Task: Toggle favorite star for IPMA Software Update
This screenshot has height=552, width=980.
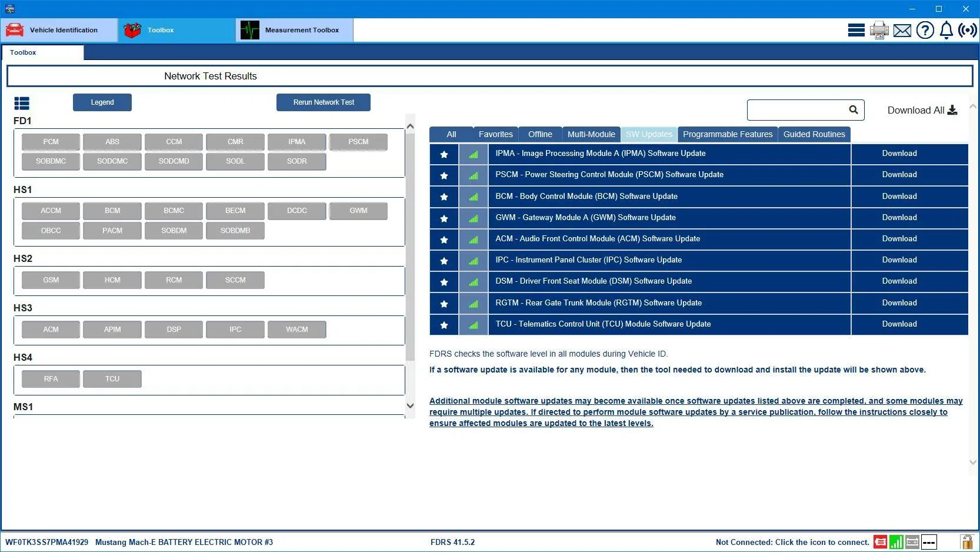Action: point(444,154)
